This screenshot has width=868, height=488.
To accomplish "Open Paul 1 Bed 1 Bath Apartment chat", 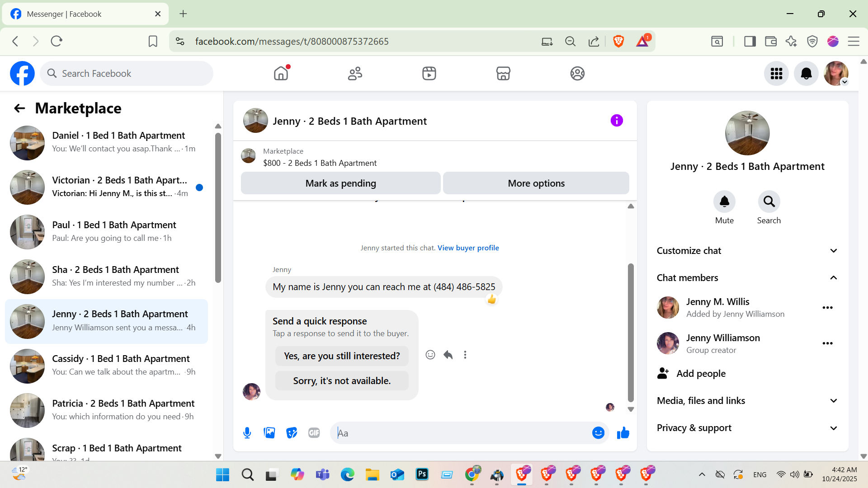I will (x=107, y=232).
